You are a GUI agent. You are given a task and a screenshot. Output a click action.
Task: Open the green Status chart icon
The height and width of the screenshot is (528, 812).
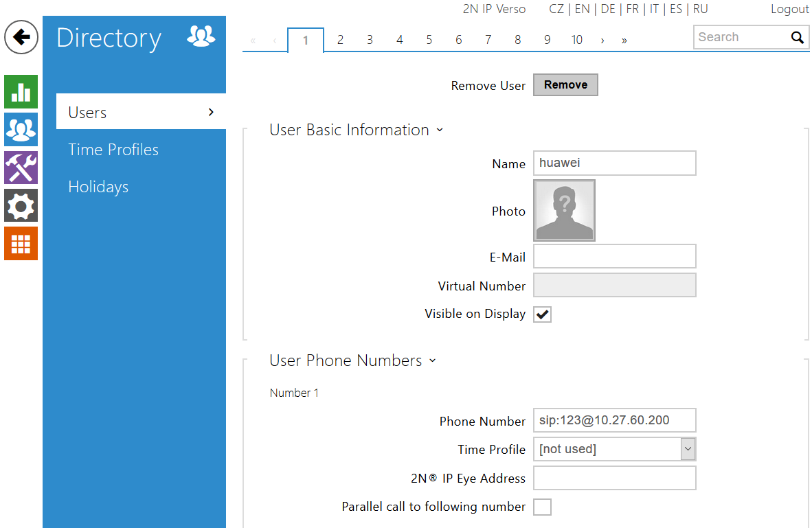point(21,91)
